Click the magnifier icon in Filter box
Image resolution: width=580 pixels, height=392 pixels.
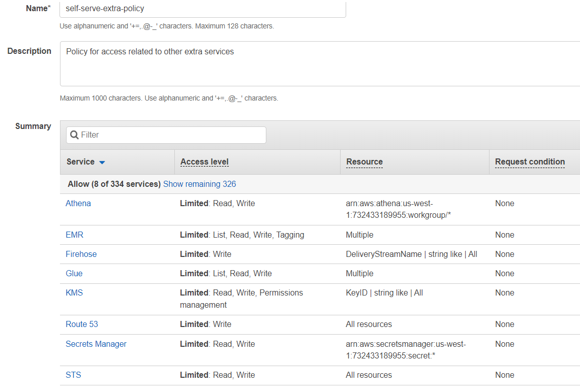click(x=74, y=135)
